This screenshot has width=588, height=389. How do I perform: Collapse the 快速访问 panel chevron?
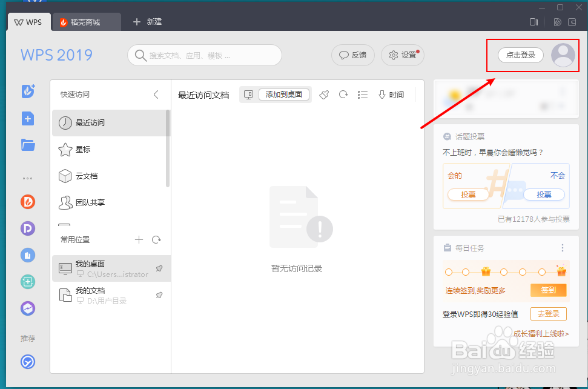(x=156, y=95)
